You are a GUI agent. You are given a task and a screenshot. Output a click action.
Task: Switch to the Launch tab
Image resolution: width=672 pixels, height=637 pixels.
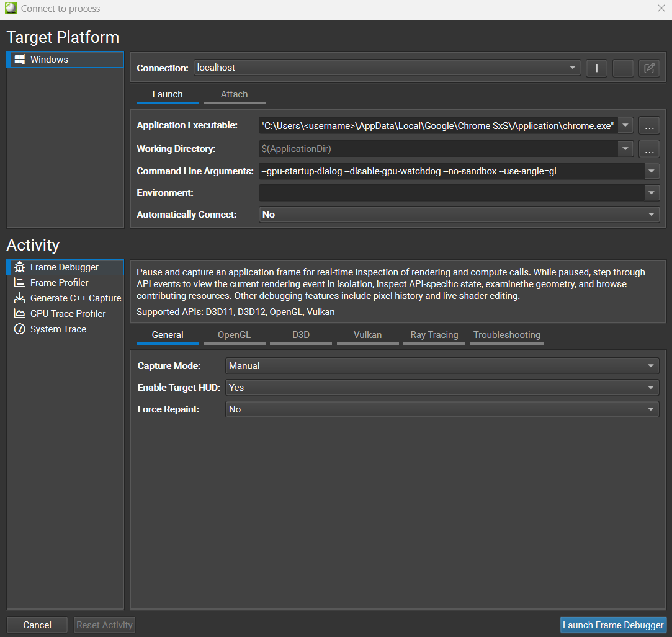167,95
